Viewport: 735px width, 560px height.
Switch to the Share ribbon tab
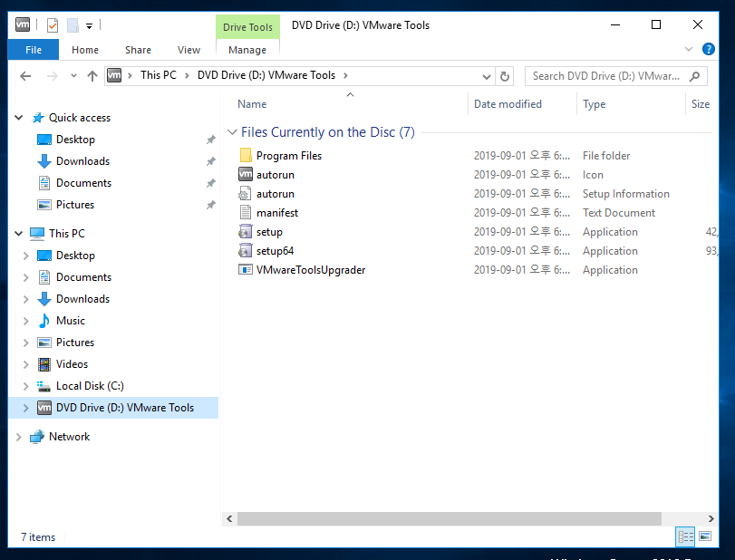click(x=138, y=50)
